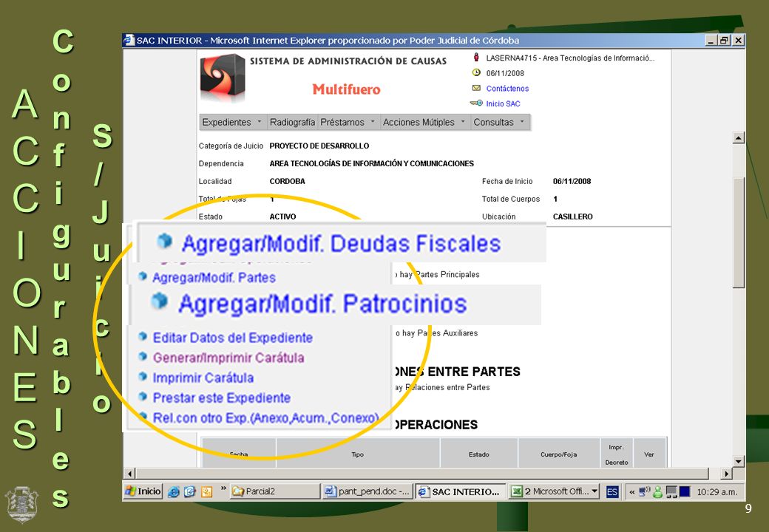Viewport: 769px width, 532px height.
Task: Expand the Consultas dropdown arrow
Action: tap(522, 121)
